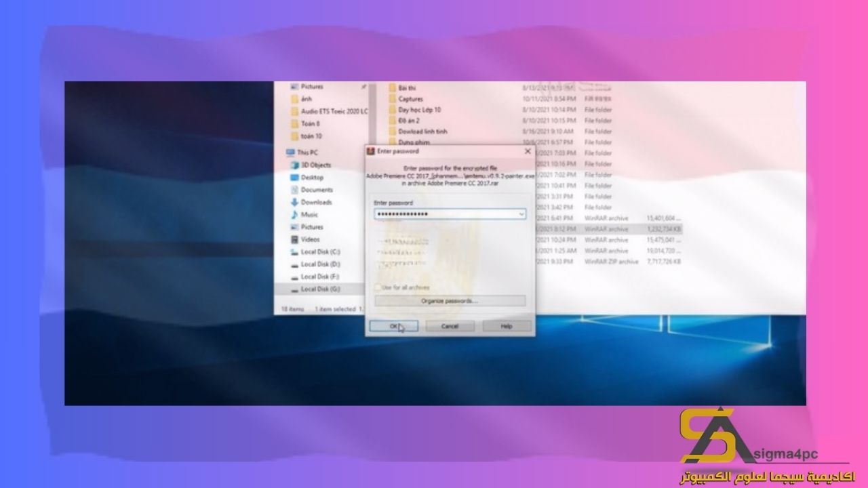The height and width of the screenshot is (488, 868).
Task: Click the Local Disk (F:) drive icon
Action: click(x=294, y=277)
